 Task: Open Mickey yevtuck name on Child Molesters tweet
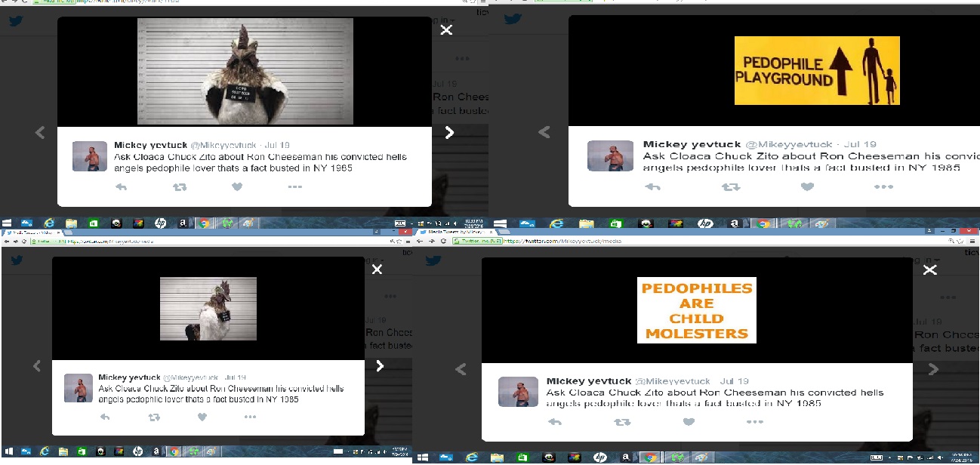click(x=588, y=381)
